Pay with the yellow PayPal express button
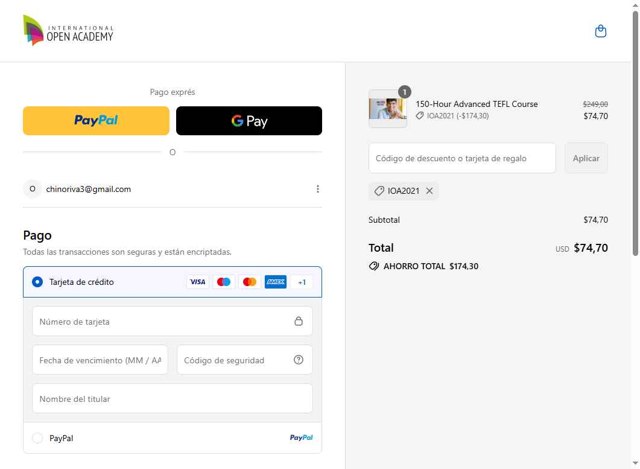 point(96,120)
